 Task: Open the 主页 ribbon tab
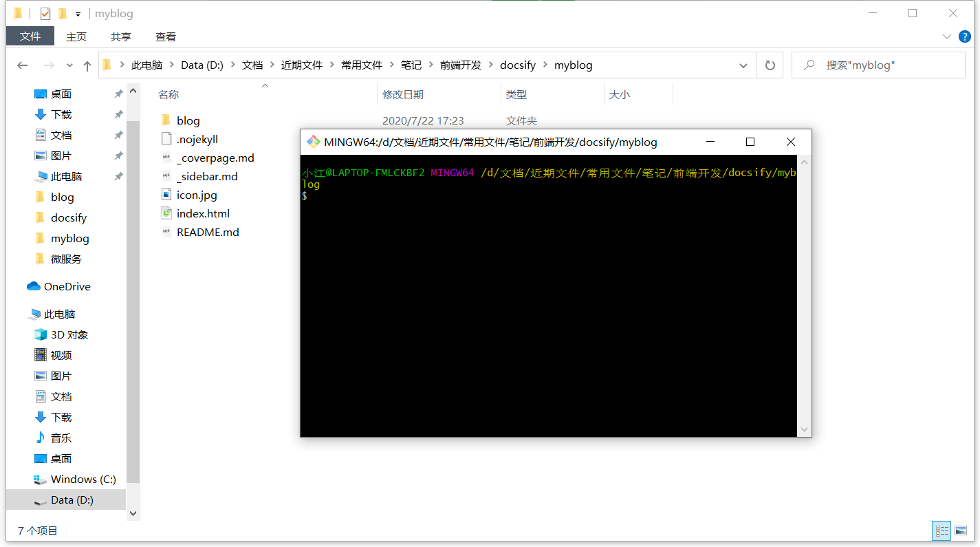76,37
